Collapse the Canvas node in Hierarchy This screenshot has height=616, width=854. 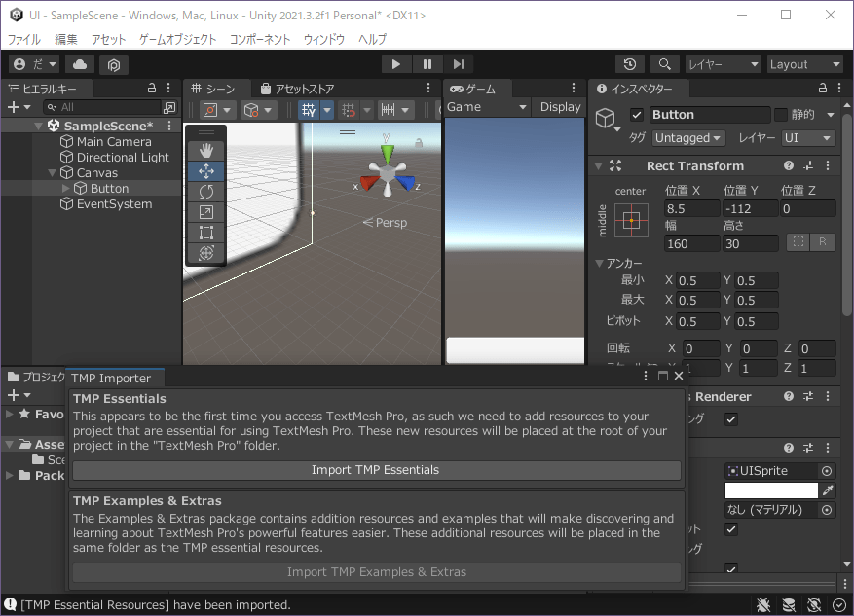click(x=53, y=173)
